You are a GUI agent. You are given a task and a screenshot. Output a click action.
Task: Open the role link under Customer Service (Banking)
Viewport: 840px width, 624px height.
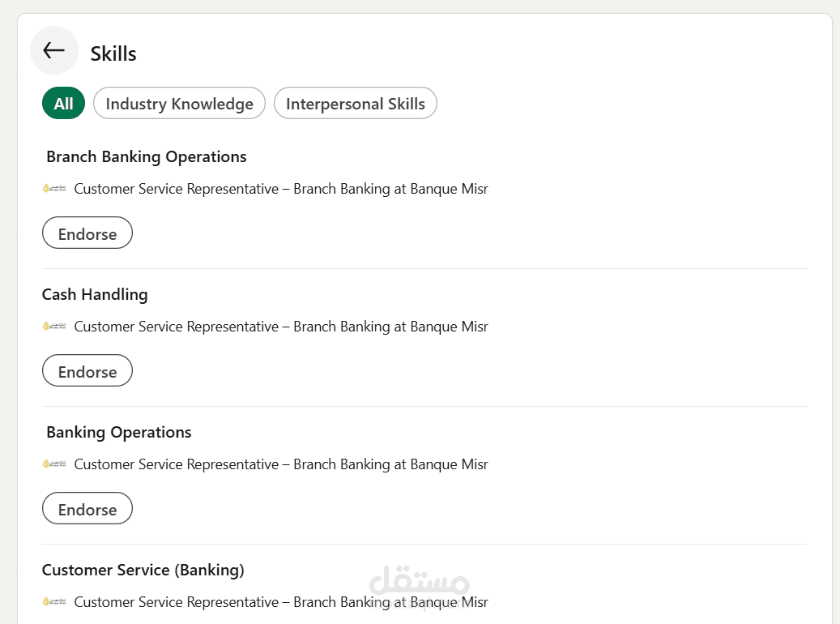pos(280,602)
